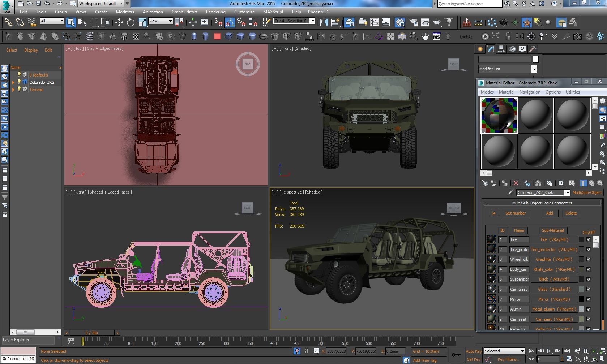The width and height of the screenshot is (607, 364).
Task: Click the Play Animation button
Action: pos(549,351)
